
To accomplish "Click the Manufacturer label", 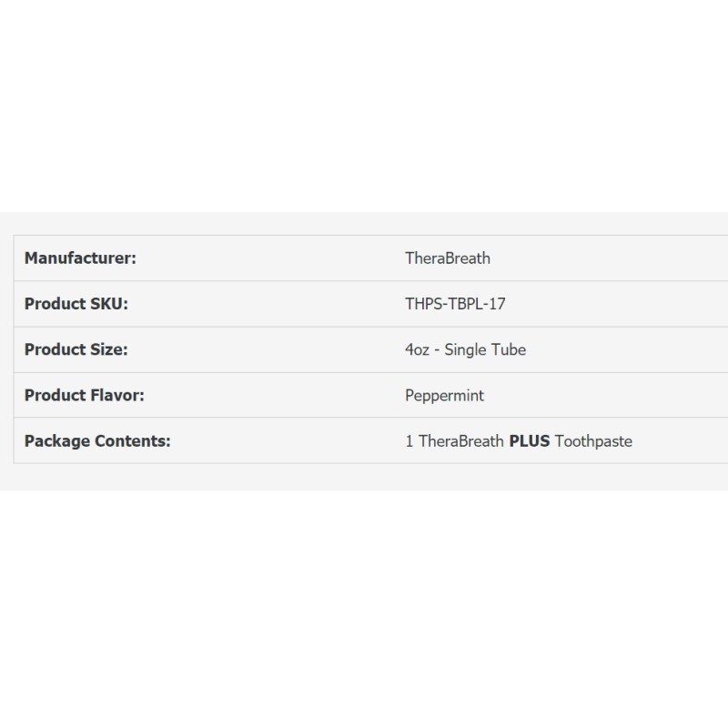I will 80,258.
